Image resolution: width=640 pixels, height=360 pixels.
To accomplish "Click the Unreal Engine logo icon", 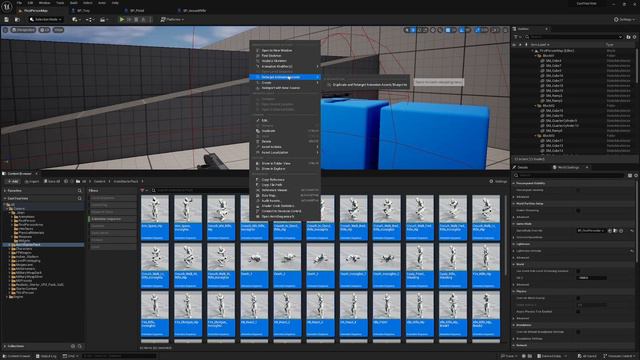I will pyautogui.click(x=7, y=7).
